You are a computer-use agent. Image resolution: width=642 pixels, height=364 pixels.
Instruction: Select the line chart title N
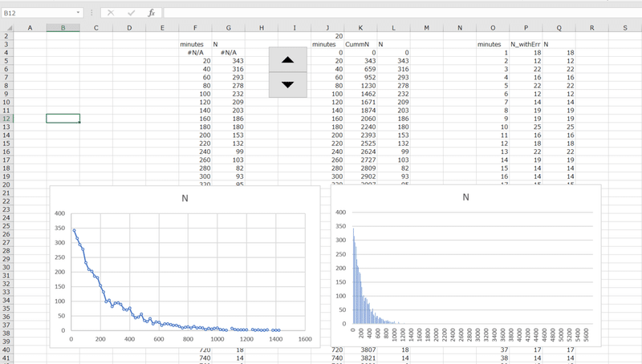pyautogui.click(x=185, y=198)
